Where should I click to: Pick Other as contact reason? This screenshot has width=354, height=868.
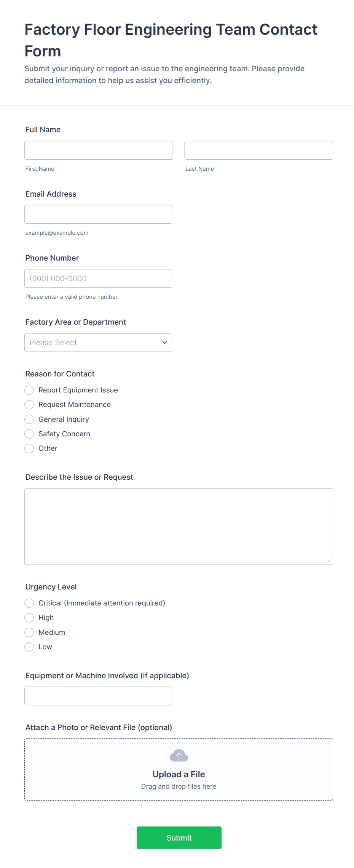coord(29,448)
